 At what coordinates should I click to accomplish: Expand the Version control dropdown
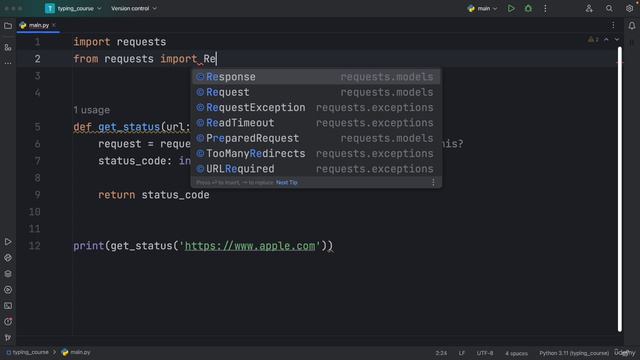click(x=133, y=8)
